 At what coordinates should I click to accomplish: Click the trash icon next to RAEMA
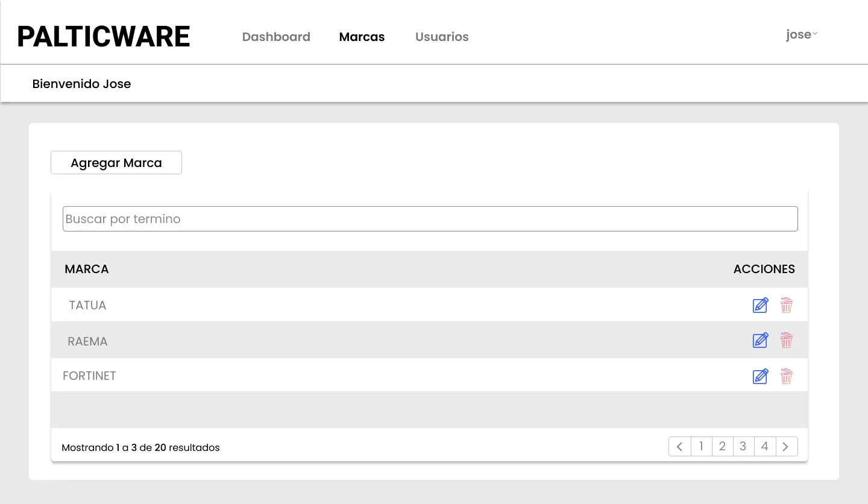(786, 340)
